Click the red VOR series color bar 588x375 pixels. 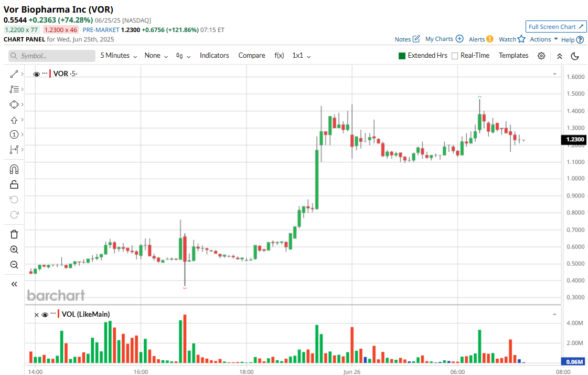tap(50, 74)
